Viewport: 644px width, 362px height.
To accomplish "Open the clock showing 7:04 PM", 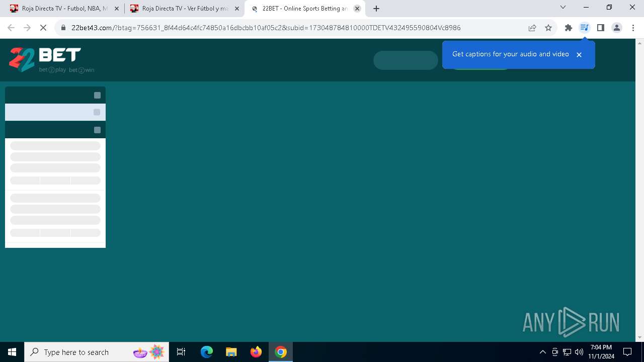I will 601,352.
